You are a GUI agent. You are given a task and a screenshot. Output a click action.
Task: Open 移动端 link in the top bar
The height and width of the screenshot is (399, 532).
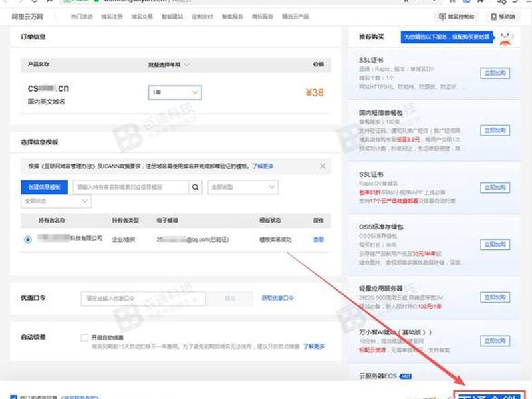point(503,16)
